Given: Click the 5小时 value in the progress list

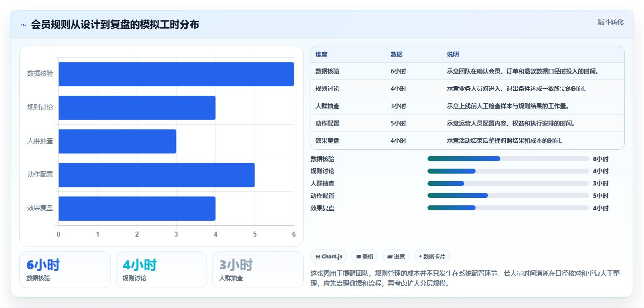Looking at the screenshot, I should [x=600, y=196].
